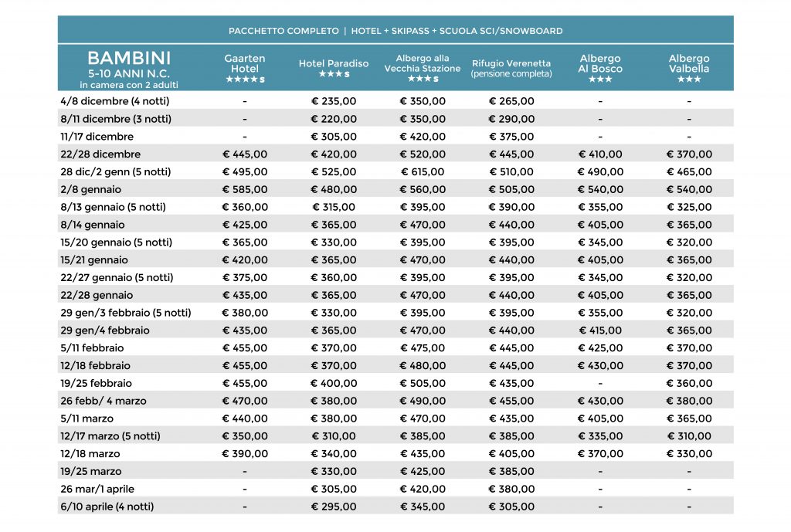The height and width of the screenshot is (532, 791).
Task: Click Gaarten Hotel price € 425,00 for 8/14 gennaio
Action: coord(245,225)
